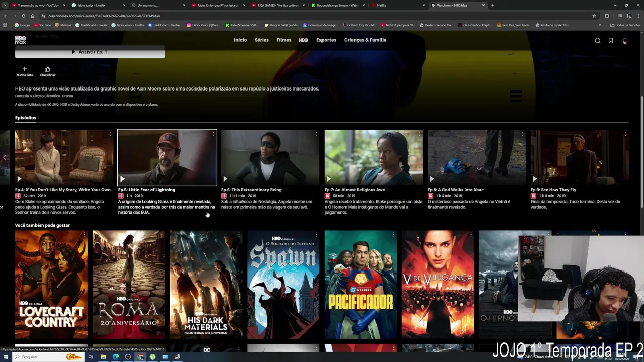Image resolution: width=644 pixels, height=362 pixels.
Task: Play Ep.7 An Almost Religious Awe
Action: point(329,179)
